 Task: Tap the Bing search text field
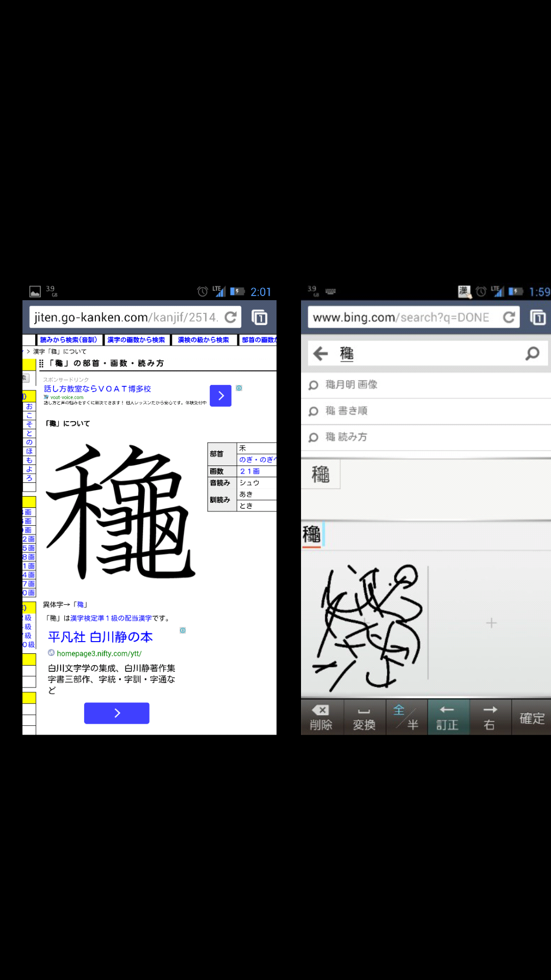coord(429,353)
